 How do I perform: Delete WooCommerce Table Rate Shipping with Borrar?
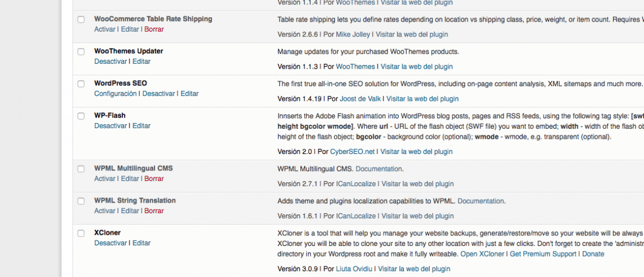(x=154, y=30)
